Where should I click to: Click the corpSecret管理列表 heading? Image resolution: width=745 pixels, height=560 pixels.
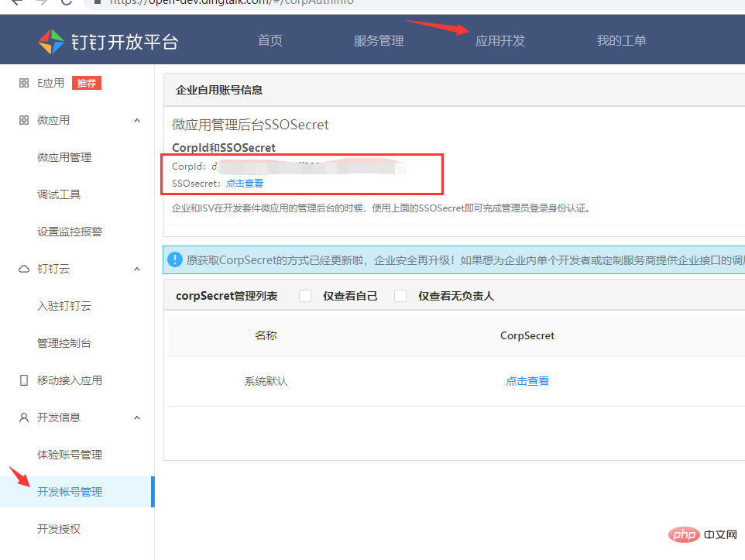pyautogui.click(x=227, y=296)
